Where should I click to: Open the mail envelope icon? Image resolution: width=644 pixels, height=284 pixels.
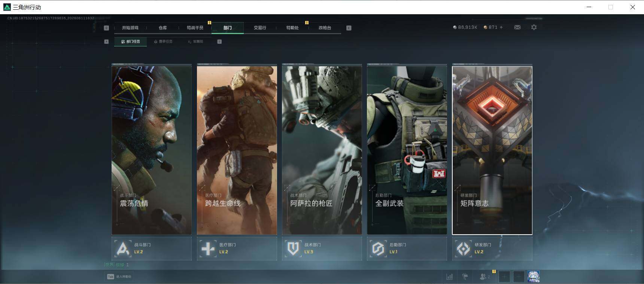[517, 27]
